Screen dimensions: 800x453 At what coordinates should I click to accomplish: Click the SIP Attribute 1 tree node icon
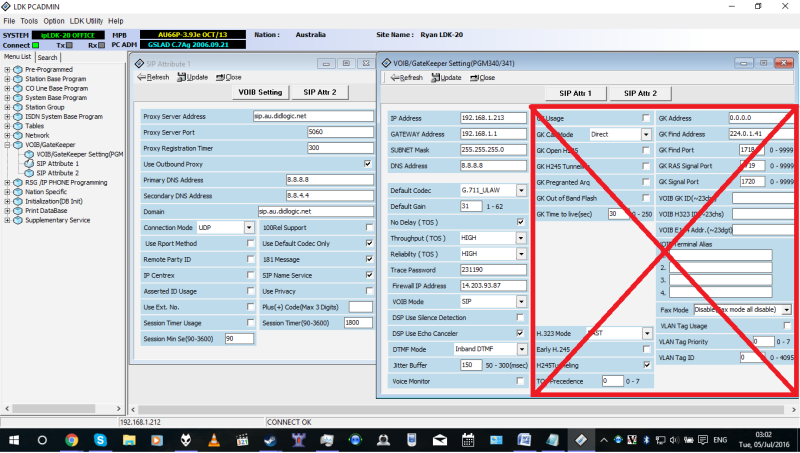tap(29, 164)
